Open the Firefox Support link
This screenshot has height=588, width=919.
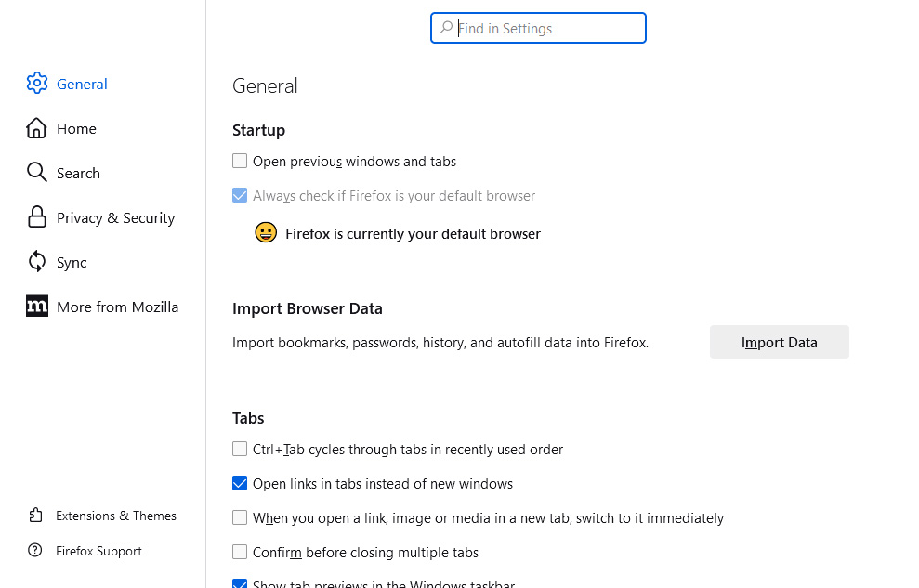pos(85,551)
